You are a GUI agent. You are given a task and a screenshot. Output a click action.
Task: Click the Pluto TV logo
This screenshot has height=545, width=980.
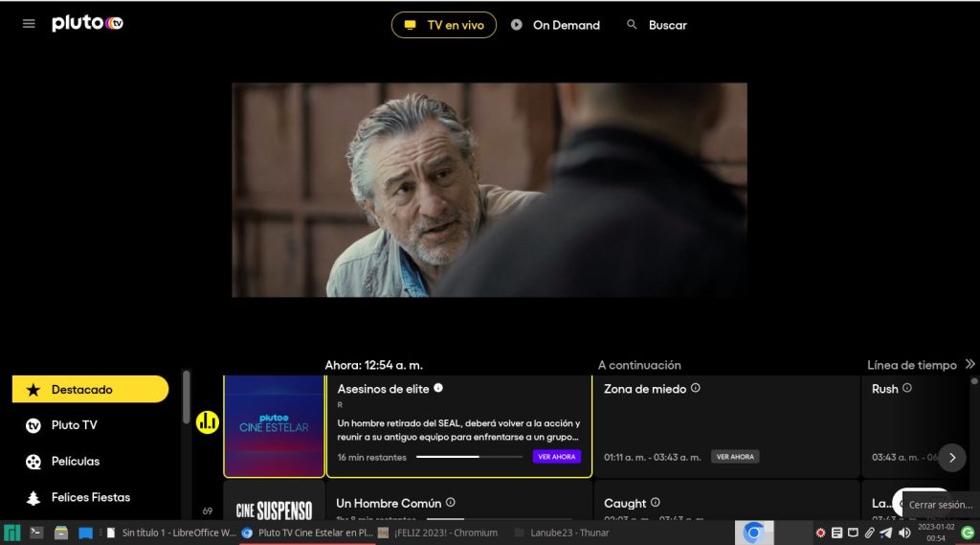[87, 24]
